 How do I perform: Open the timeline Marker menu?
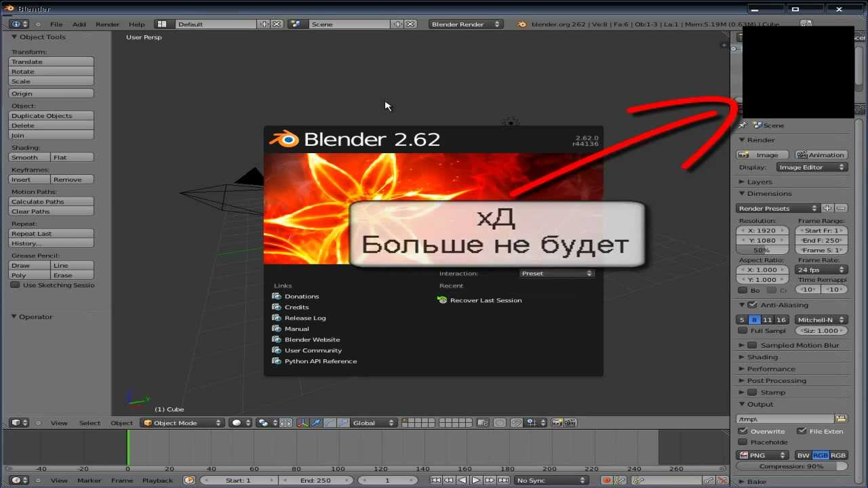tap(89, 481)
